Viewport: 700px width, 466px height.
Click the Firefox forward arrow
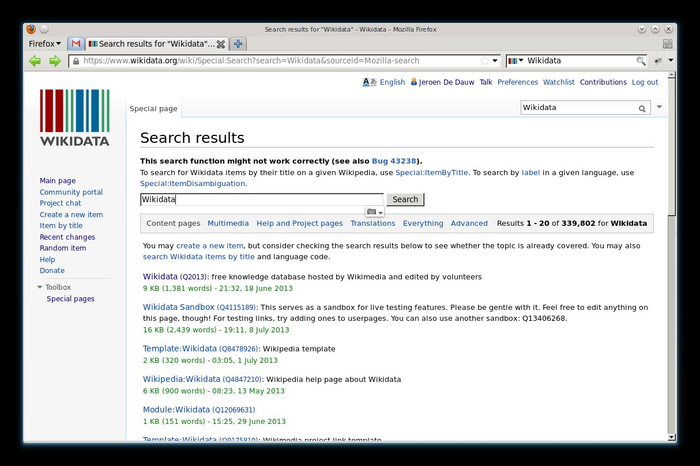[55, 61]
